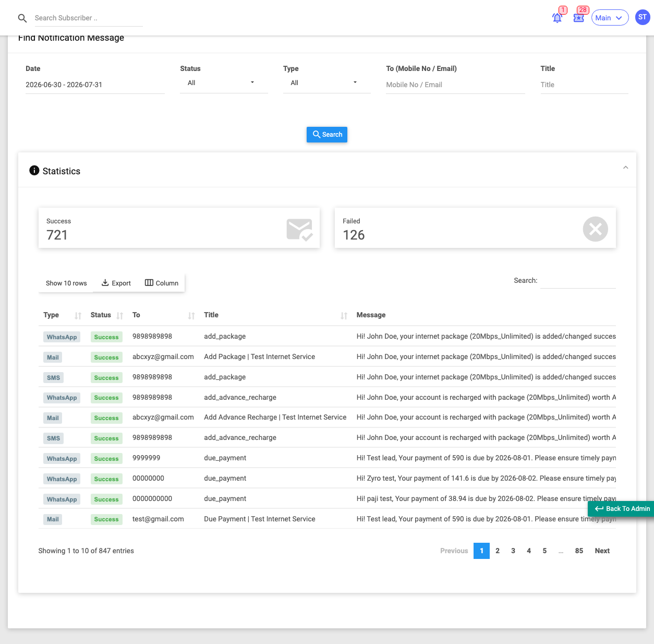The height and width of the screenshot is (644, 654).
Task: Go to page 5
Action: (544, 551)
